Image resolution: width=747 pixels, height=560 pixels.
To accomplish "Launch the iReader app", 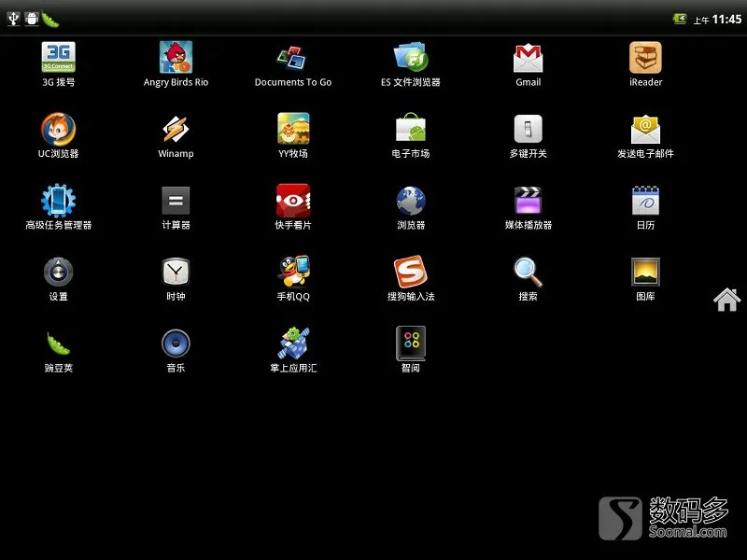I will pyautogui.click(x=645, y=64).
